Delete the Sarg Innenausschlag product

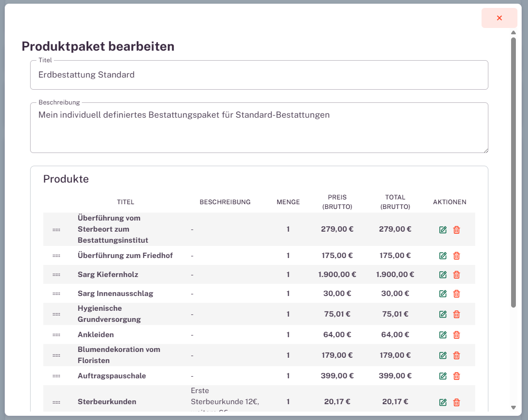[456, 293]
